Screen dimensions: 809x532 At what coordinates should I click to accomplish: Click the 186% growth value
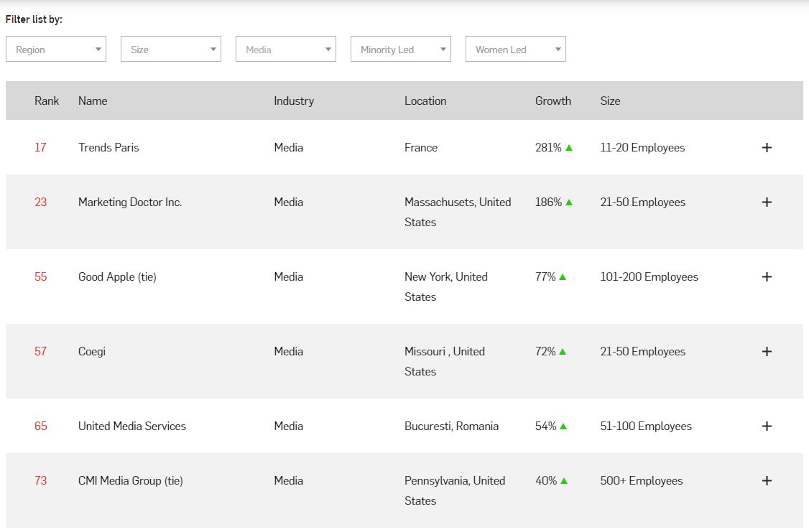click(x=548, y=202)
